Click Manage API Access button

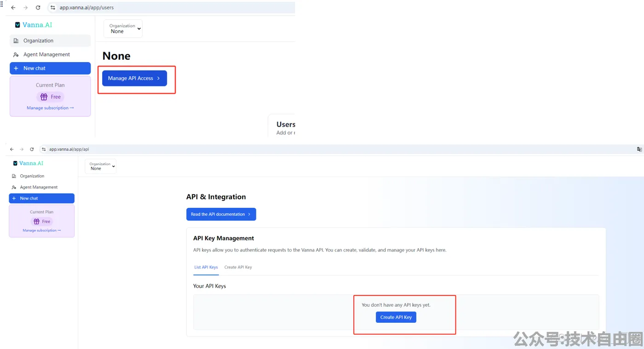point(134,78)
